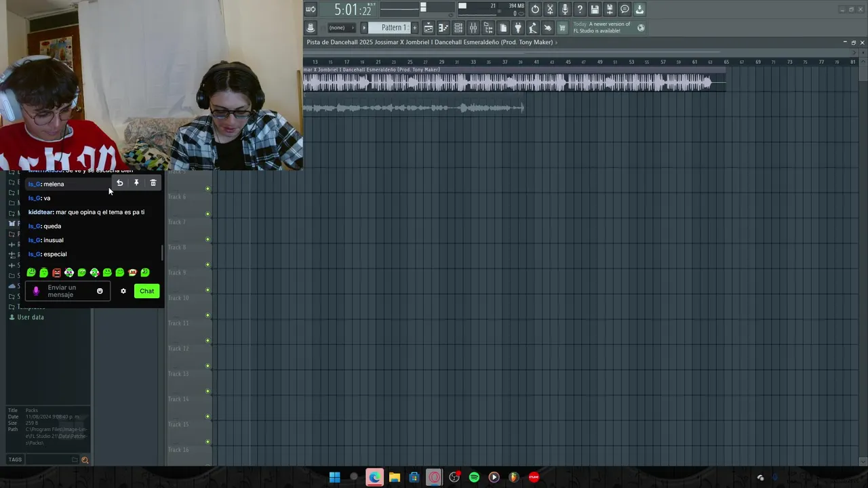Click Enviar un mensaje input field

(68, 291)
